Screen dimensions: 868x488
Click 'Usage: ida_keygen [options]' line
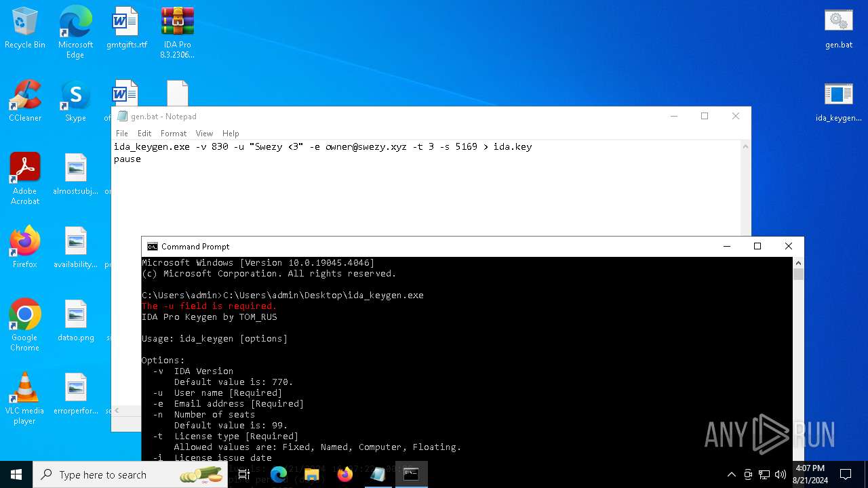tap(214, 339)
